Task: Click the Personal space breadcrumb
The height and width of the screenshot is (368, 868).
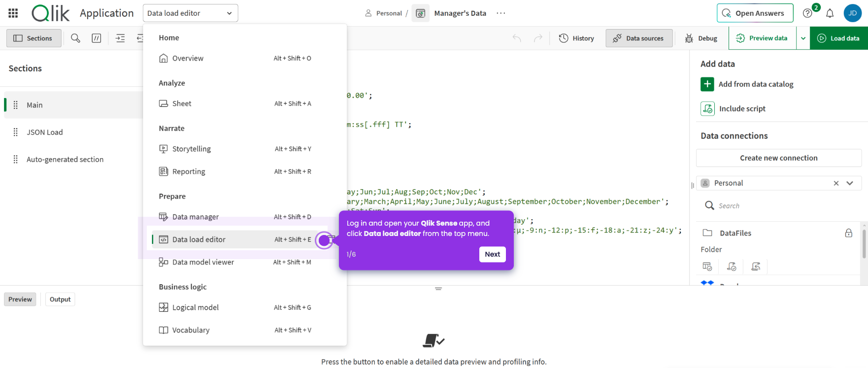Action: click(383, 13)
